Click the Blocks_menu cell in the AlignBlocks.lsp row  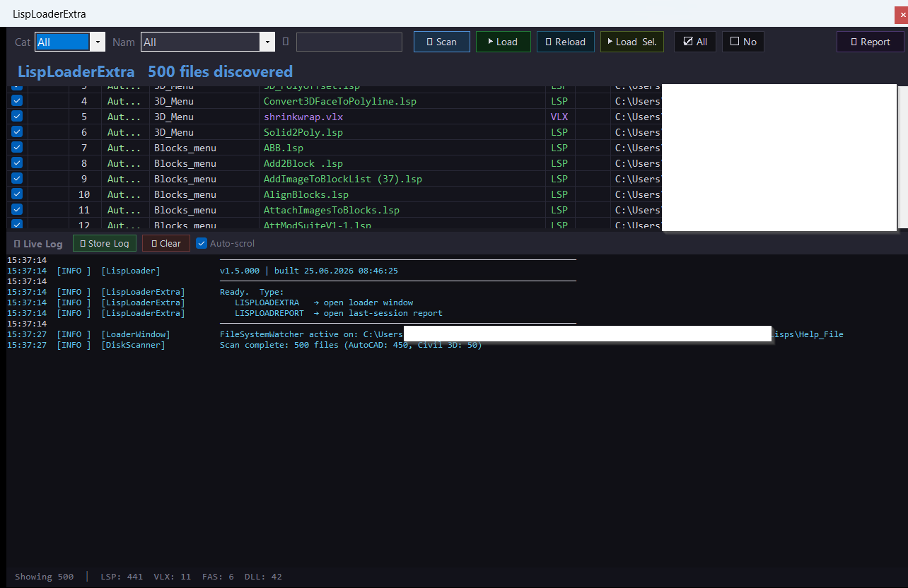click(x=185, y=194)
